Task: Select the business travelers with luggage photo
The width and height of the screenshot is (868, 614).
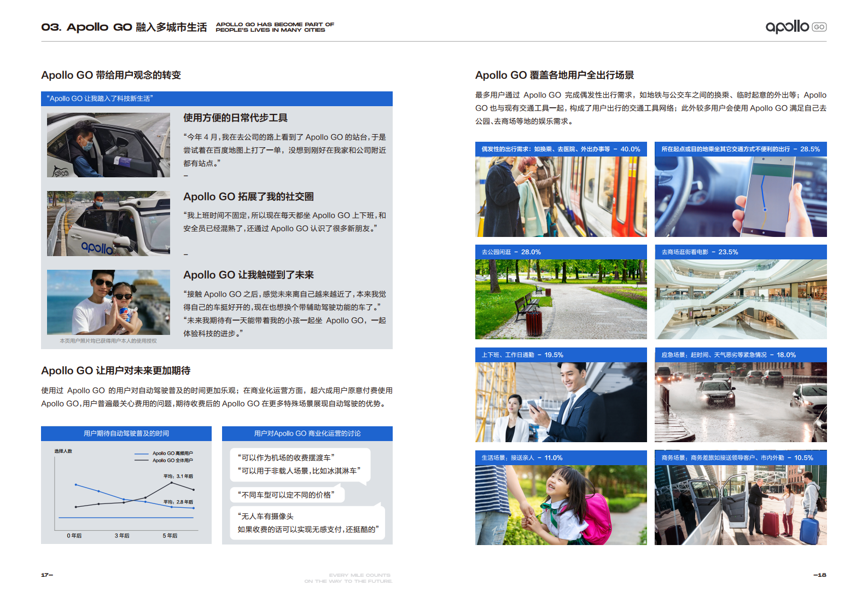Action: pos(741,505)
